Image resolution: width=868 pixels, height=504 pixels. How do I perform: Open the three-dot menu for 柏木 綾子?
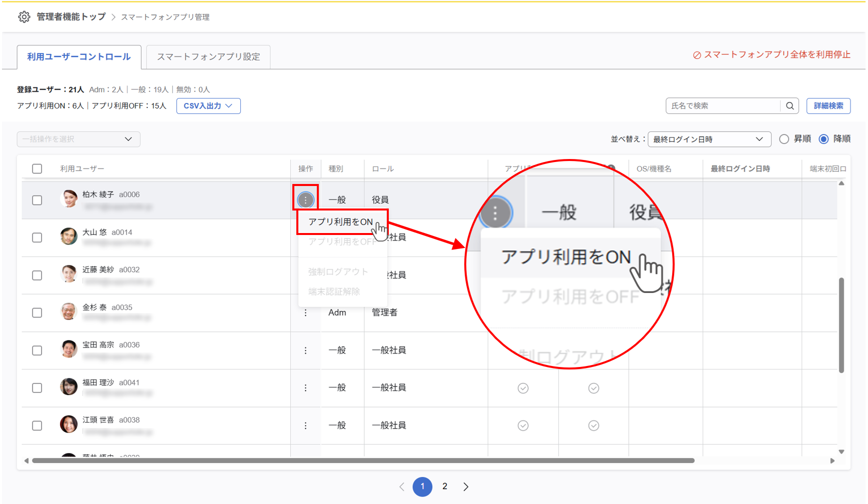pos(305,200)
